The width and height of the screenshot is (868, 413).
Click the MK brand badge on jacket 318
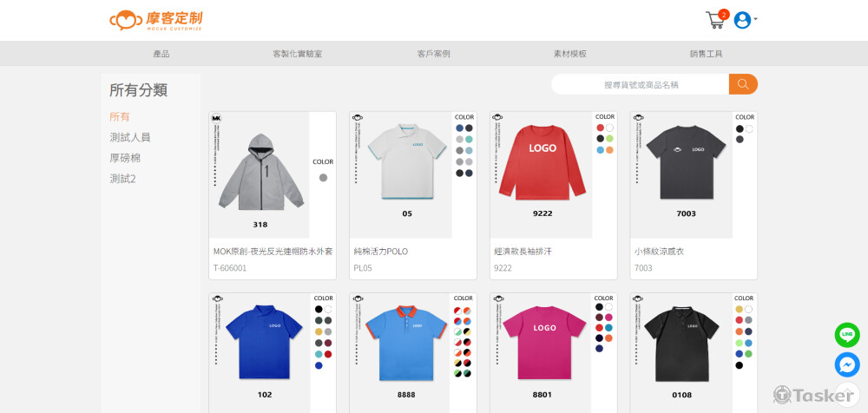[216, 118]
